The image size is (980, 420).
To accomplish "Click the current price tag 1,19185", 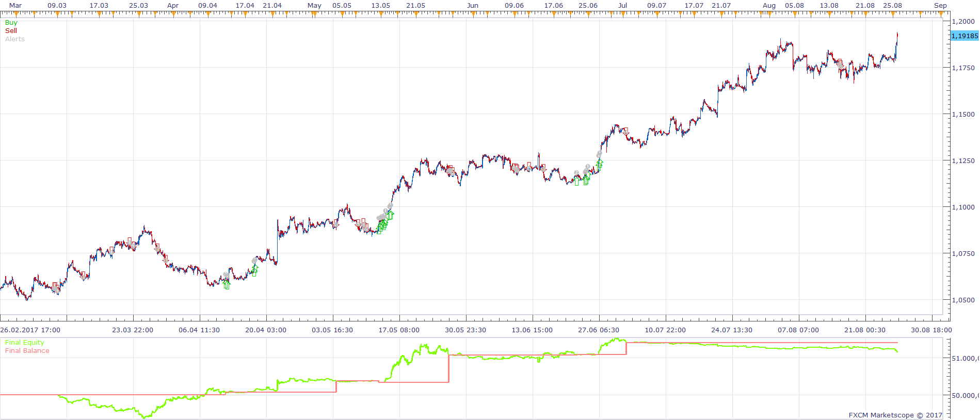I will click(x=965, y=36).
